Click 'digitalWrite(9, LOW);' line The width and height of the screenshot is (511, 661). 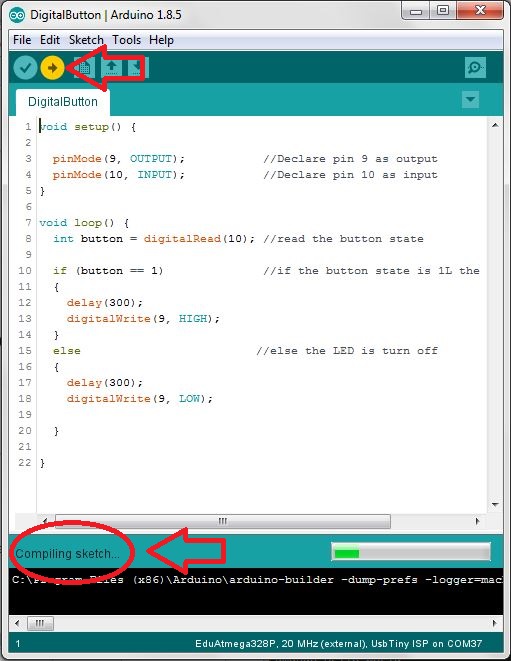point(140,399)
